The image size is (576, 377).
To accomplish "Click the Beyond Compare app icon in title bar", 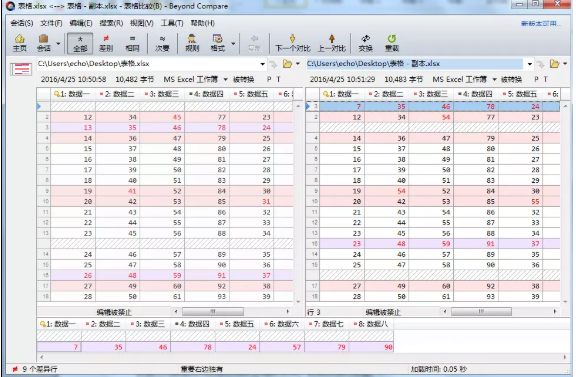I will click(x=11, y=6).
